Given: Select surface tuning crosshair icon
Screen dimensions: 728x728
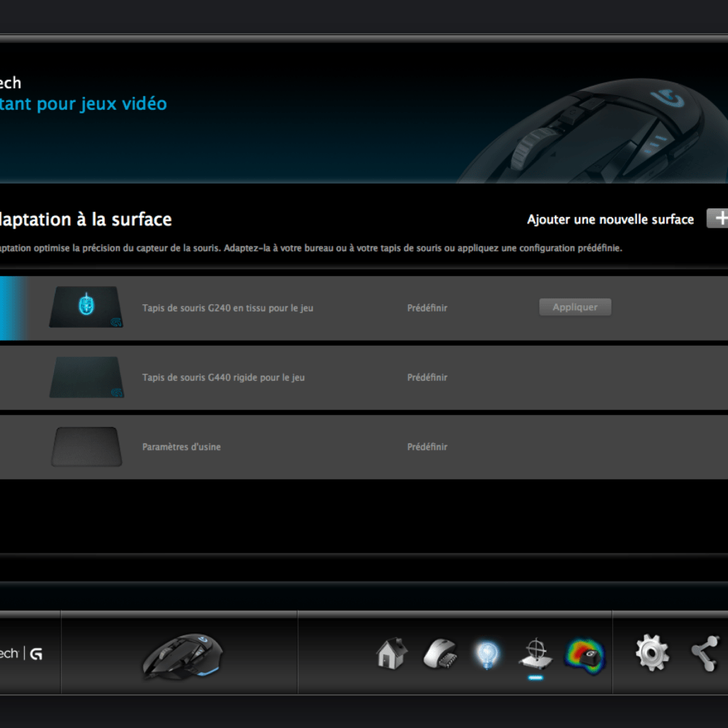Looking at the screenshot, I should click(x=535, y=654).
